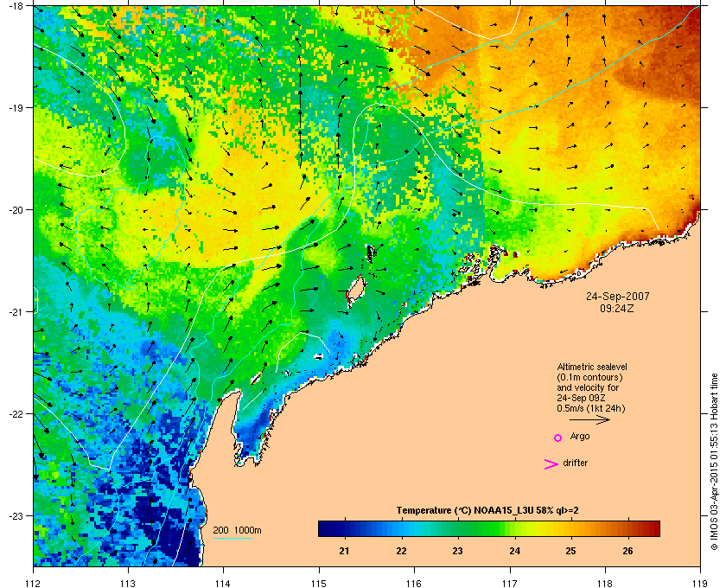The height and width of the screenshot is (588, 726).
Task: Click the elongated island outlined west of the coast
Action: (x=355, y=291)
